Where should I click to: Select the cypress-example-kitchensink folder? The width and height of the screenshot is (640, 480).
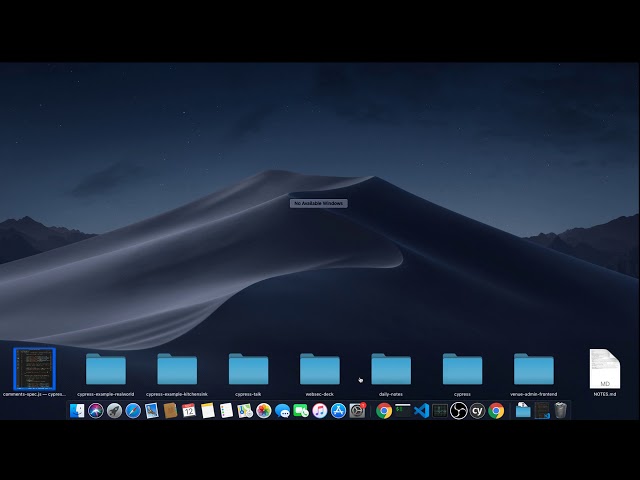click(177, 370)
